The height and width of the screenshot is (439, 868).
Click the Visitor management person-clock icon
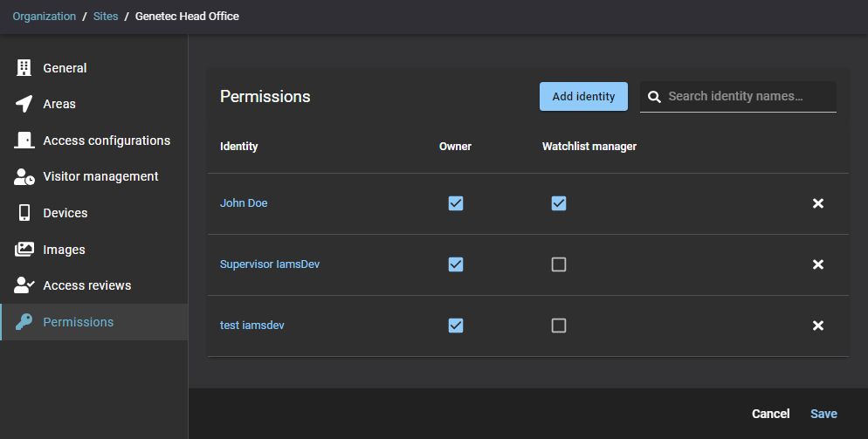[24, 176]
